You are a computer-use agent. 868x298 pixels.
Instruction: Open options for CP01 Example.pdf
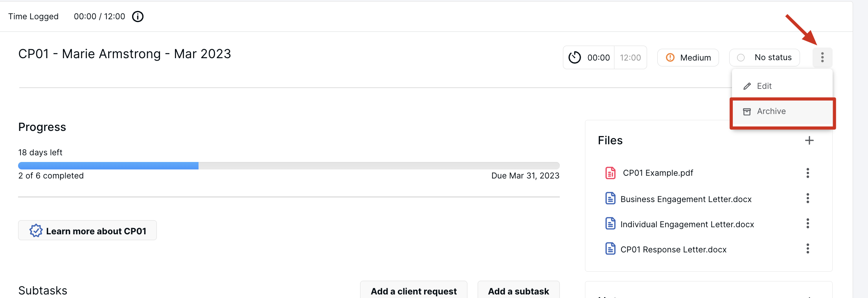click(808, 173)
